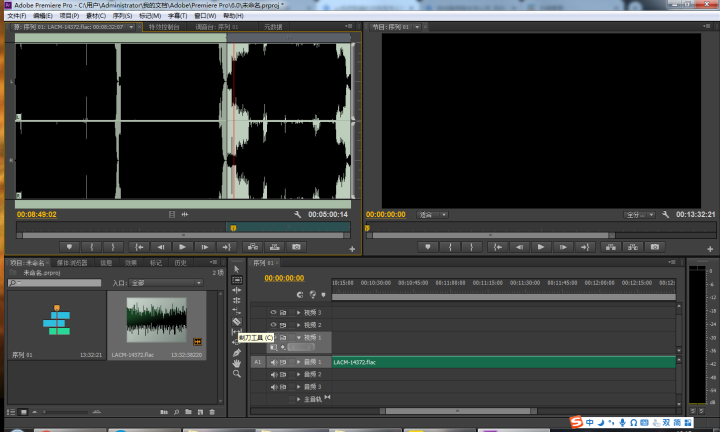Collapse the 视频 1 track triangle
Screen dimensions: 720x432
click(x=298, y=337)
